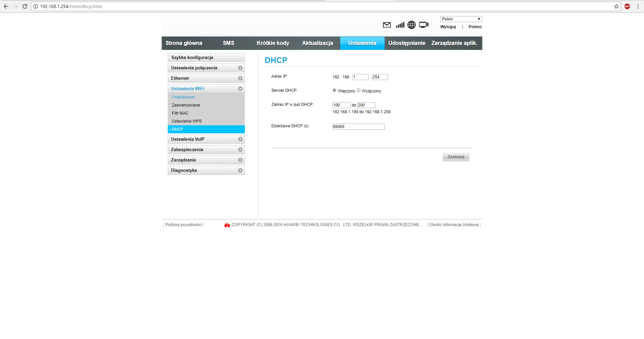The width and height of the screenshot is (644, 339).
Task: Select the Włączony DHCP radio button
Action: (x=334, y=90)
